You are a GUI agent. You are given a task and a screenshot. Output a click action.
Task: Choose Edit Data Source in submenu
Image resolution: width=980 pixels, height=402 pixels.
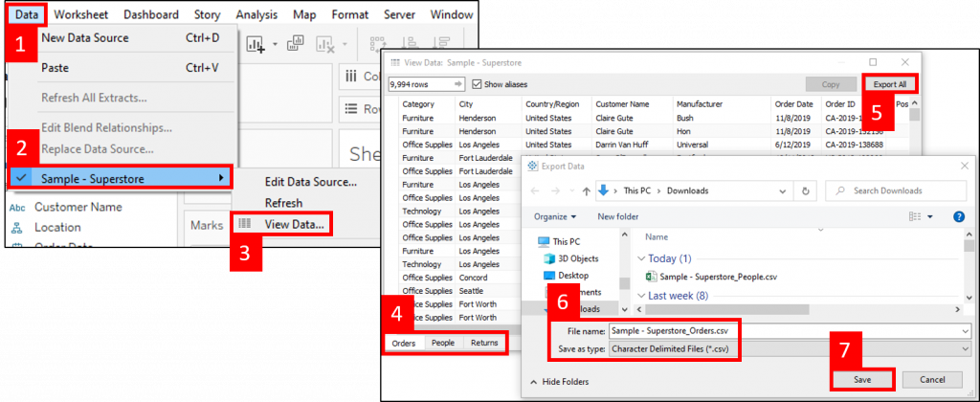click(x=311, y=182)
